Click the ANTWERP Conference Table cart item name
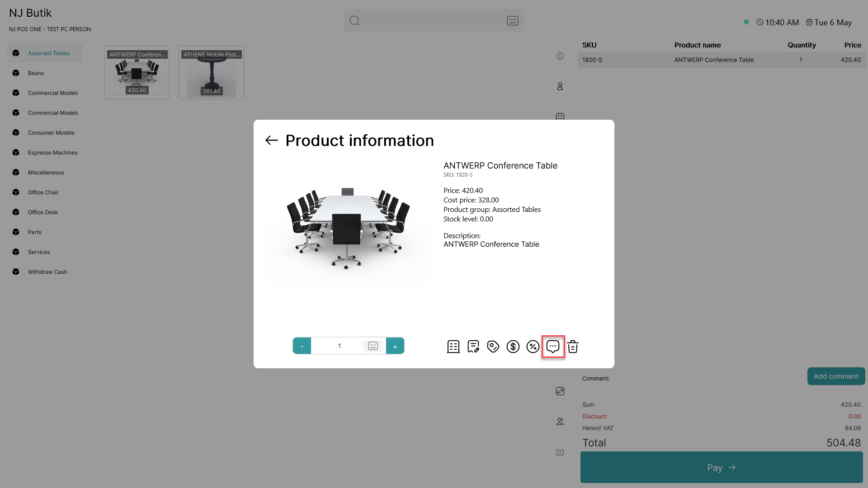Image resolution: width=868 pixels, height=488 pixels. 714,60
